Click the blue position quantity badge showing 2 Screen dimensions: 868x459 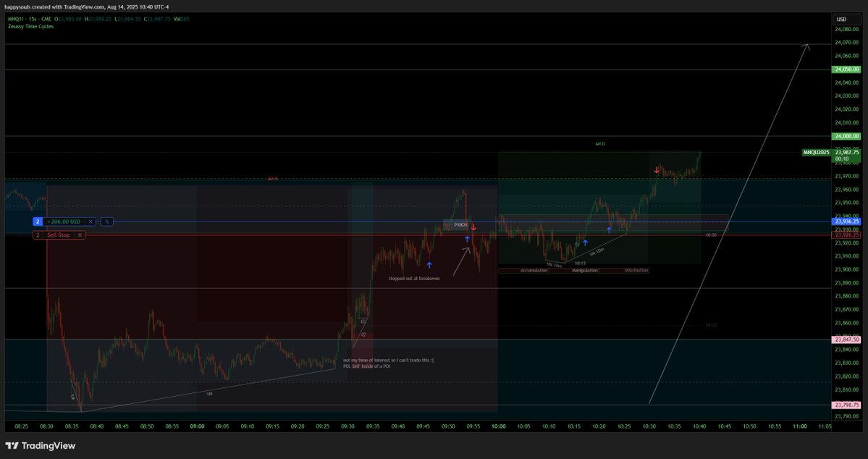[38, 222]
